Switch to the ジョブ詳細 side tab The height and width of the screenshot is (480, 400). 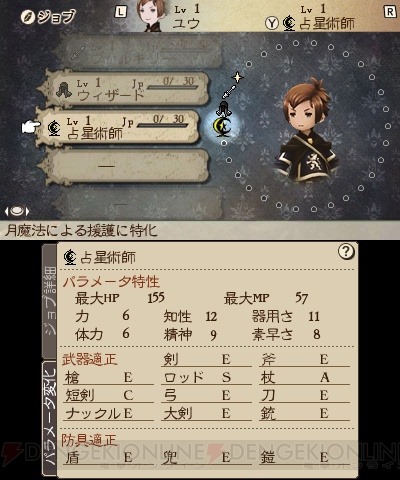49,300
